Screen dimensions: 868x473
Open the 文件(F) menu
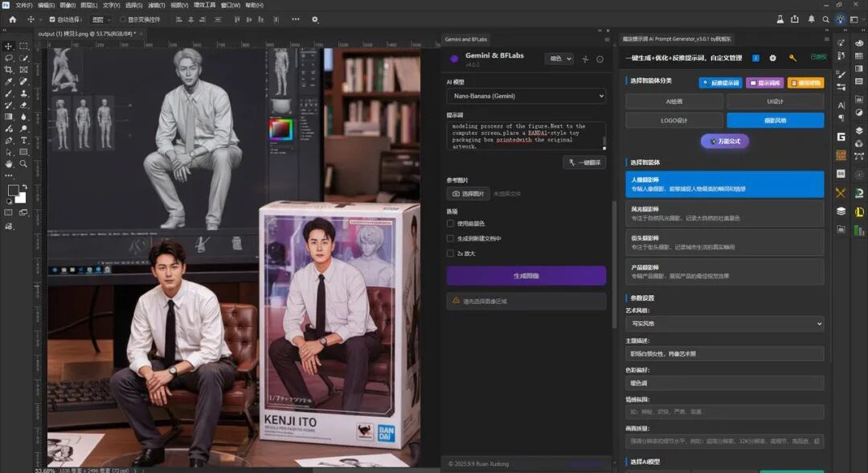pyautogui.click(x=23, y=5)
